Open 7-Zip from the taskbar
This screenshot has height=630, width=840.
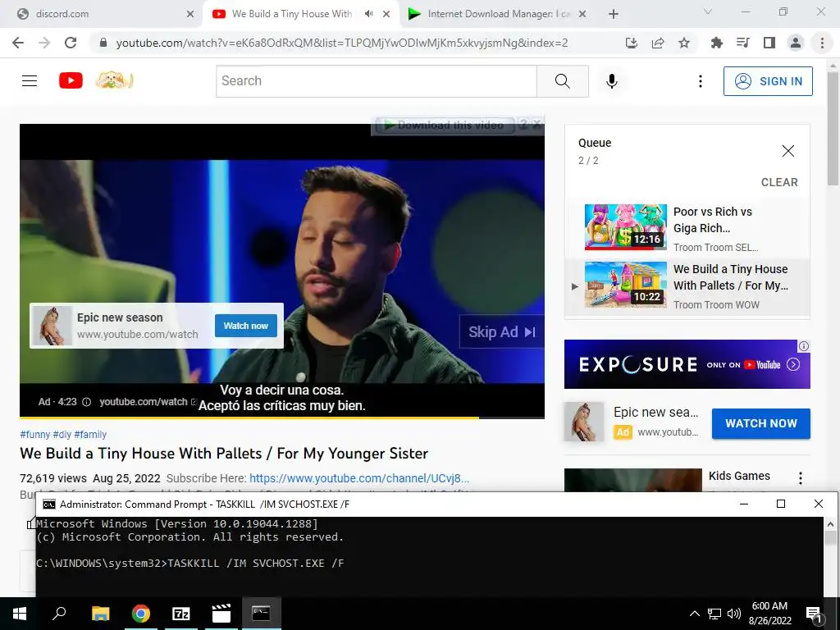tap(180, 614)
